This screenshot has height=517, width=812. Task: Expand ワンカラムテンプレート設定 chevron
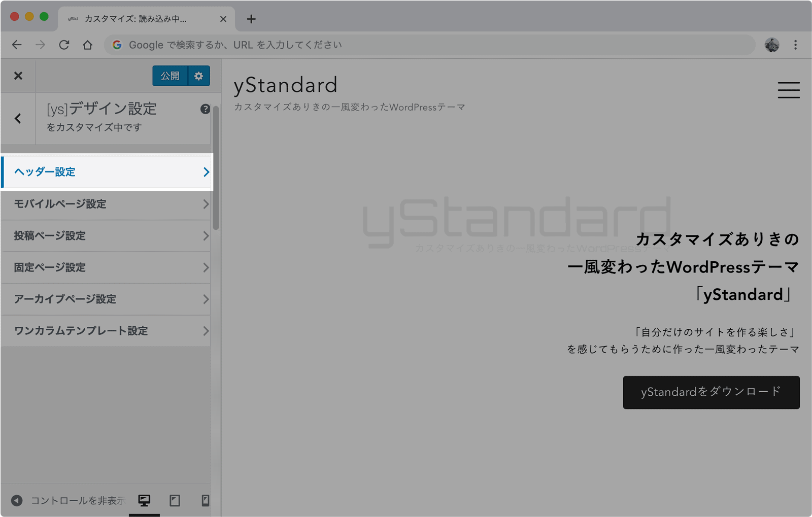tap(206, 331)
